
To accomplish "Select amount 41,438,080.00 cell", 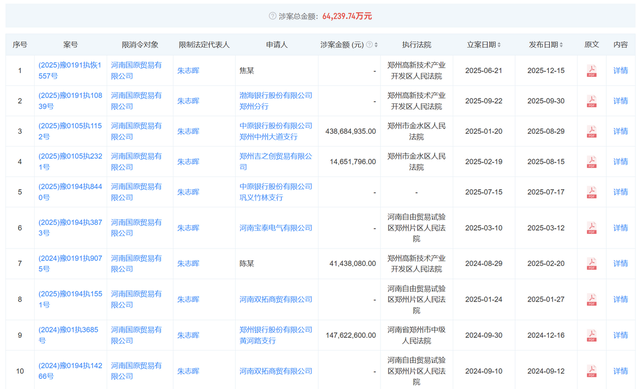I will pos(353,264).
